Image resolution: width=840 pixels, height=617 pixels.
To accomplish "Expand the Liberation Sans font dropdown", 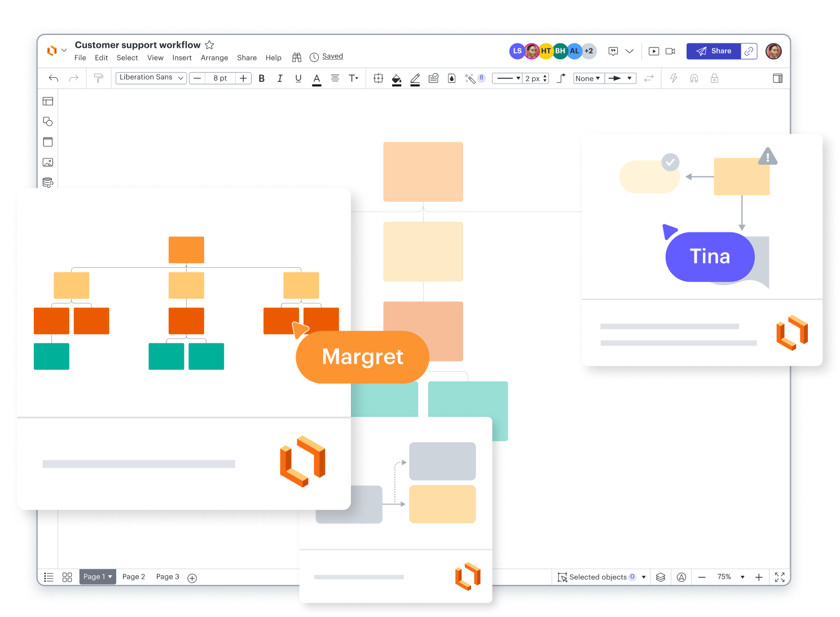I will pyautogui.click(x=151, y=78).
